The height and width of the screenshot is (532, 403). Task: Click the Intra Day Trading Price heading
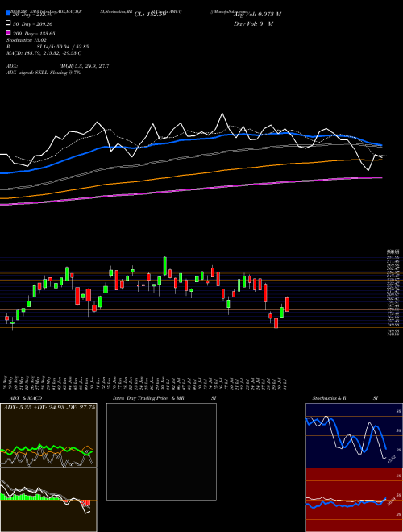(148, 398)
